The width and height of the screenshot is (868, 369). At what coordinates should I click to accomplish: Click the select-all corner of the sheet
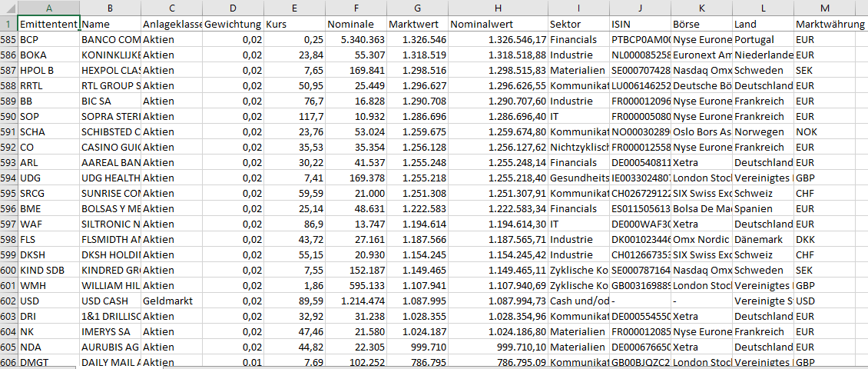click(x=9, y=8)
